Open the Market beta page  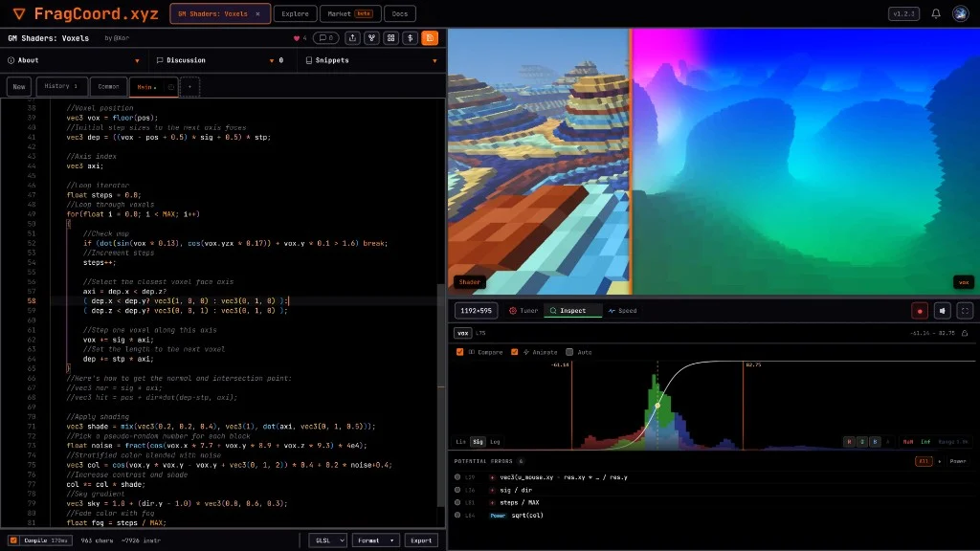click(x=350, y=13)
